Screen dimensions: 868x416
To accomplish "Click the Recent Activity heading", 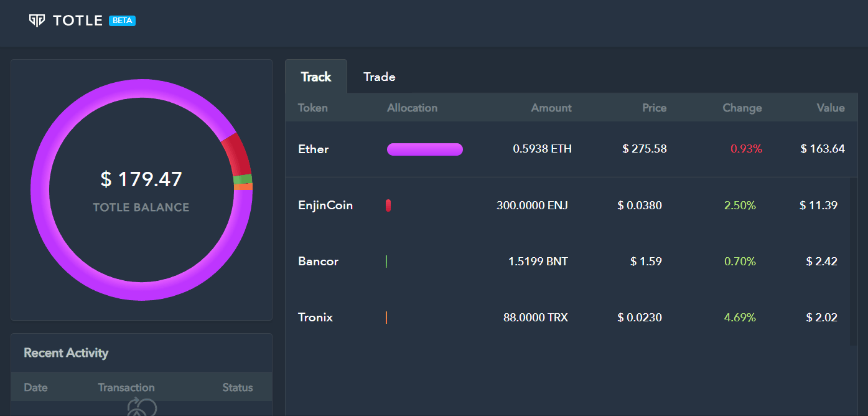I will pos(66,353).
